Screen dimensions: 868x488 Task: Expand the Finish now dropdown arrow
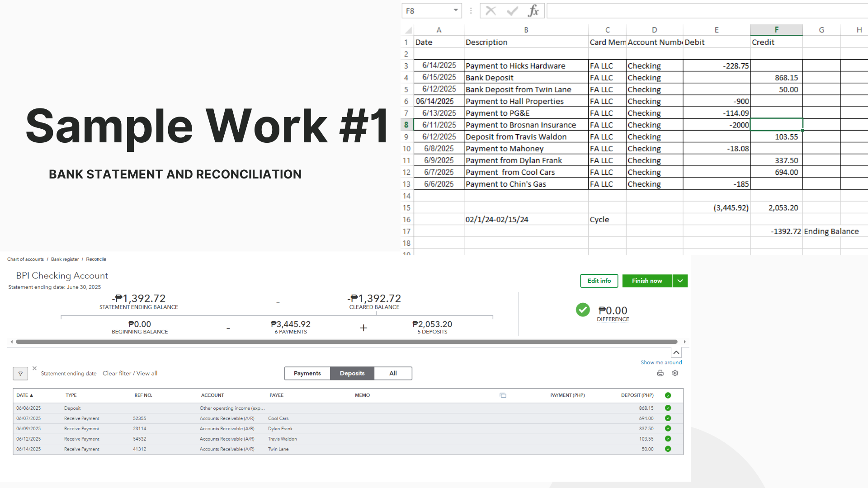(x=680, y=281)
